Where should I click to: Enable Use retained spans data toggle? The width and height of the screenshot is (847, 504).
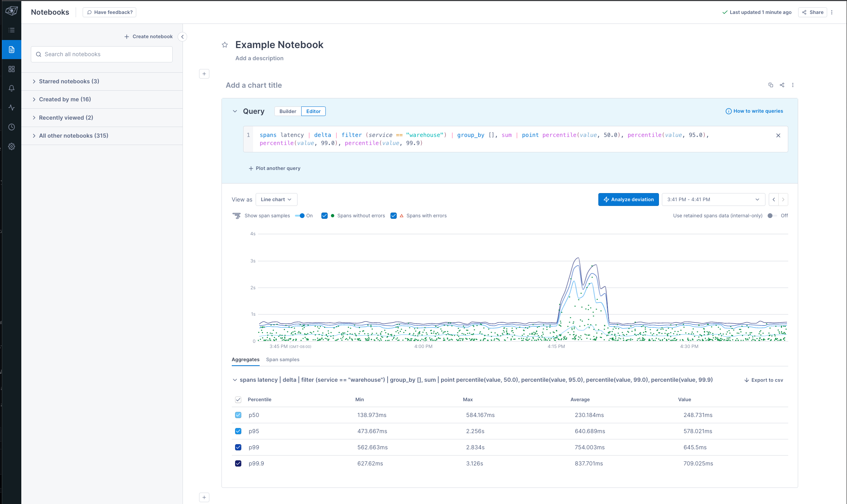tap(772, 216)
